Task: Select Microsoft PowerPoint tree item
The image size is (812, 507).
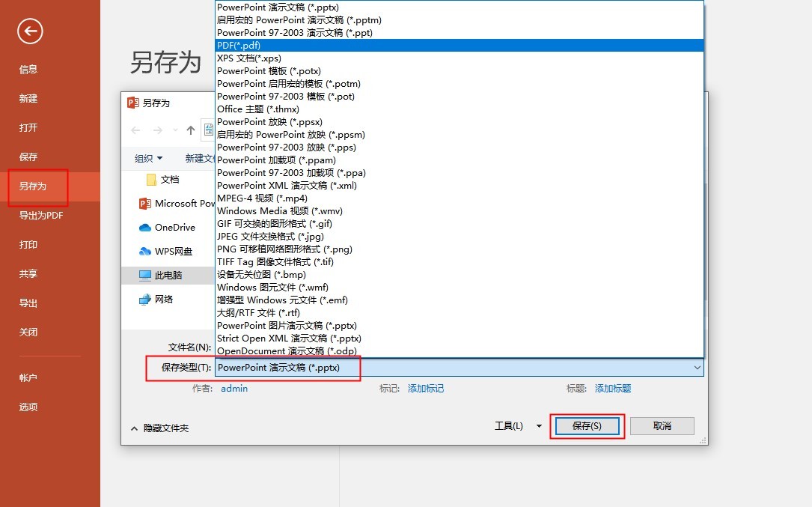Action: (176, 204)
